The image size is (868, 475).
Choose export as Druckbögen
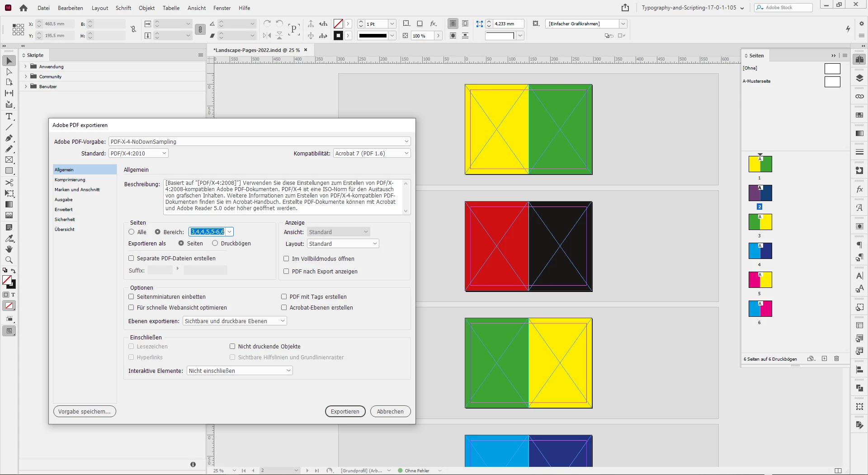point(215,243)
